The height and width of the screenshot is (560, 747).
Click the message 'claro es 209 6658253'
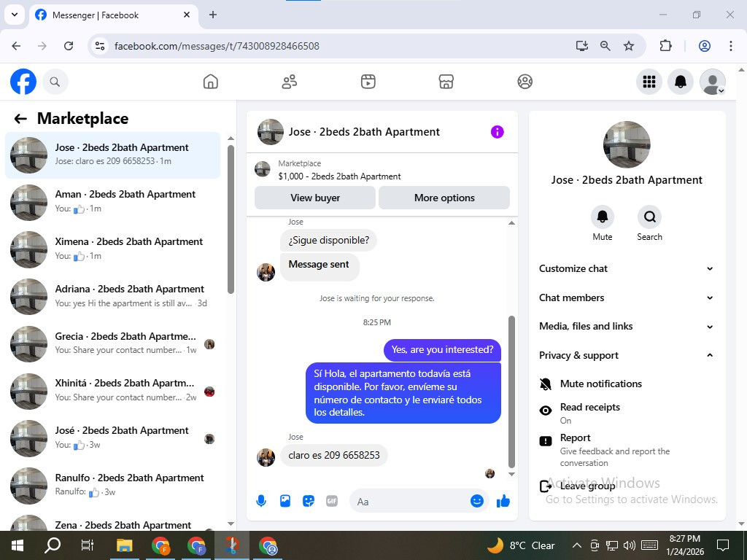tap(334, 455)
